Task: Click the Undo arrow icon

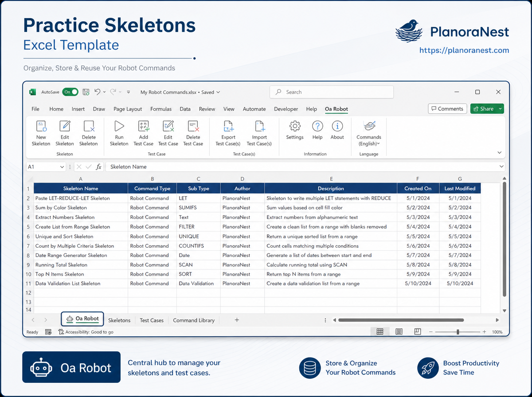Action: point(98,92)
